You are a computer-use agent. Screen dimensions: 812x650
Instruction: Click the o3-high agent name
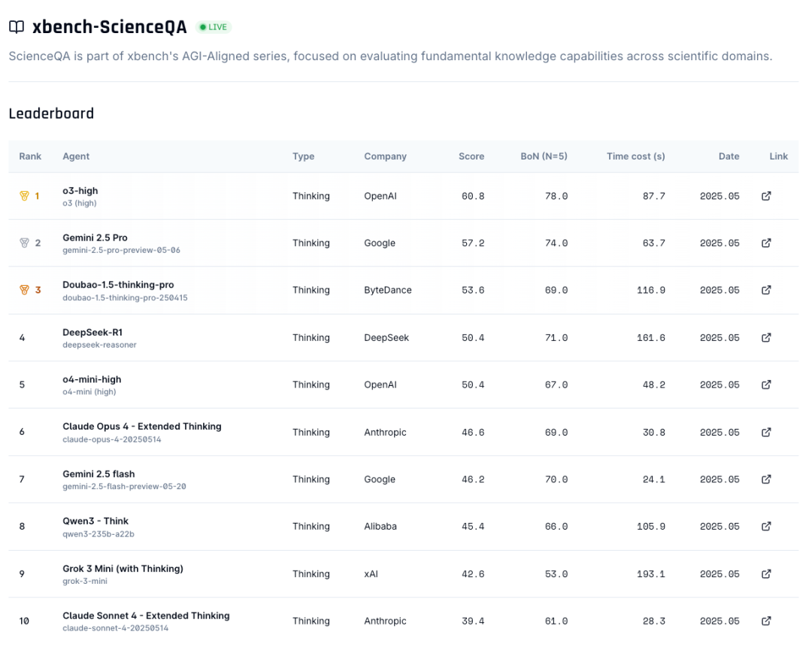point(80,191)
